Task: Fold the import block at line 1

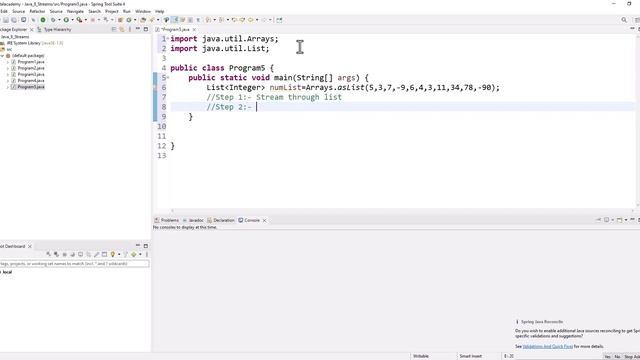Action: click(168, 38)
